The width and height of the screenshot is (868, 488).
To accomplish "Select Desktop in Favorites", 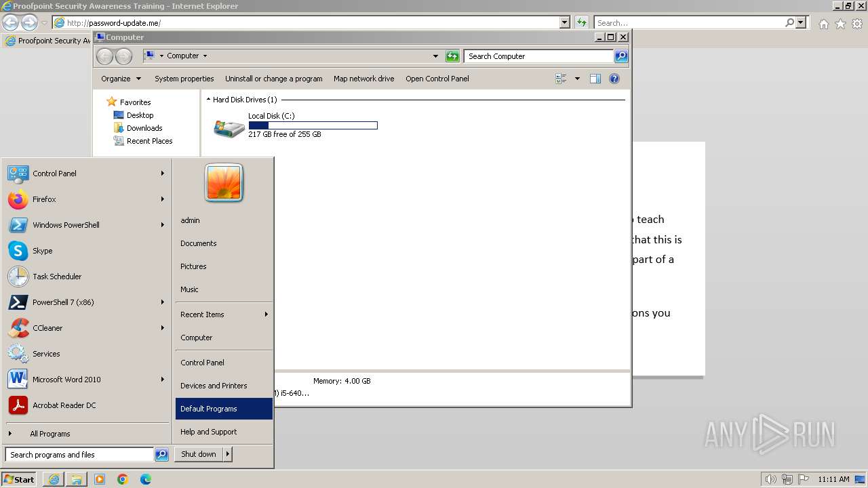I will 140,115.
